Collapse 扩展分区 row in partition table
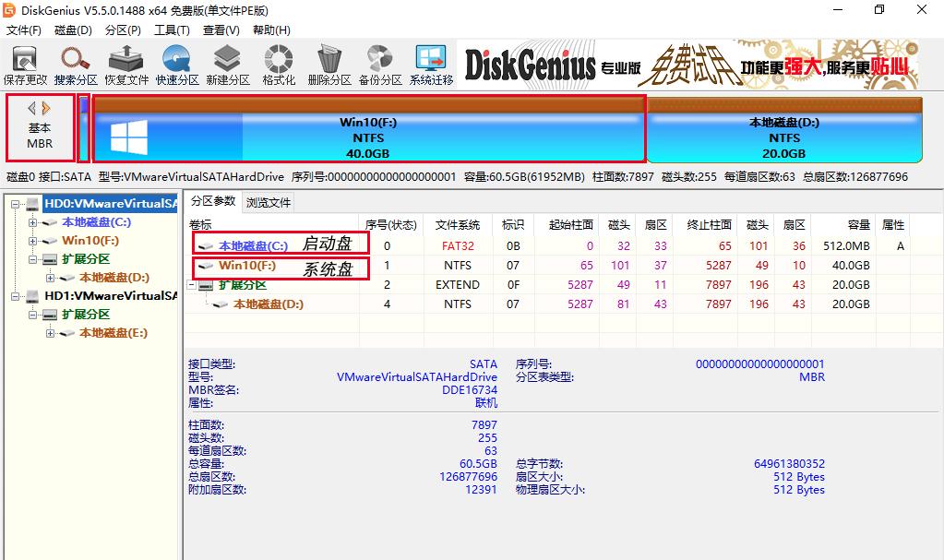Image resolution: width=944 pixels, height=560 pixels. click(x=191, y=285)
